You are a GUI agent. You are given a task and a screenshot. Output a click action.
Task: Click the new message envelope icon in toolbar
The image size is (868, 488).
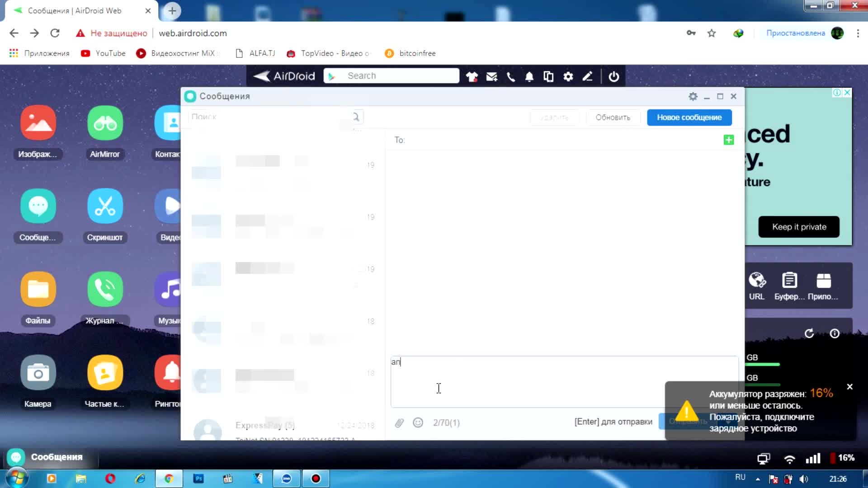pyautogui.click(x=491, y=76)
